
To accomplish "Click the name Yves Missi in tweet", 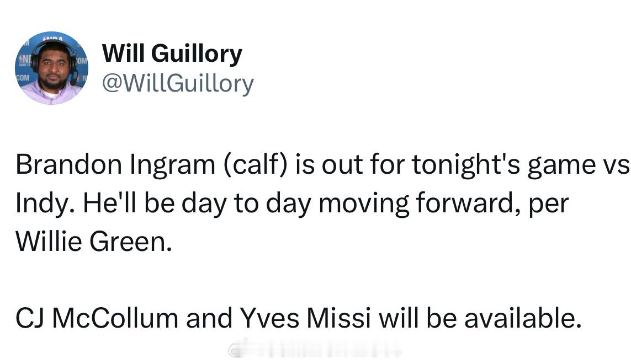I will (x=305, y=318).
